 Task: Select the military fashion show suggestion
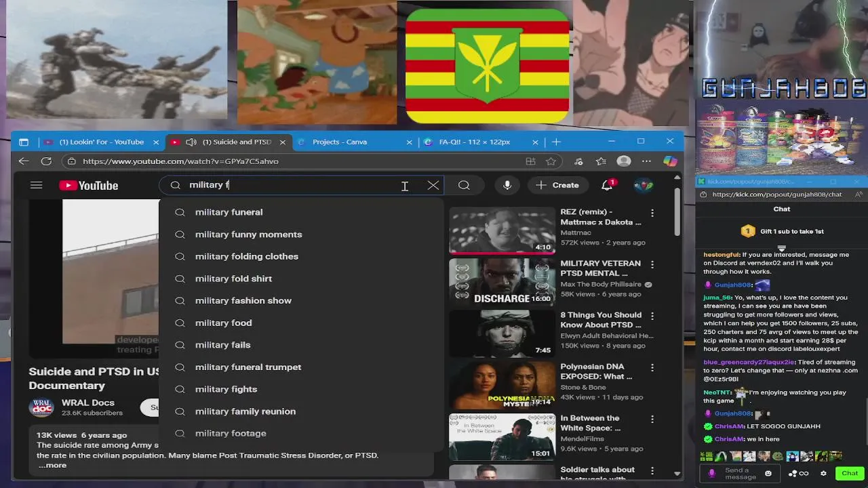pos(301,301)
